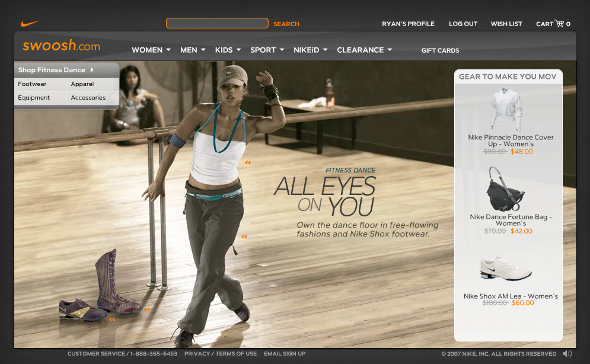Click the orange SEARCH button
Viewport: 590px width, 364px height.
pos(286,24)
